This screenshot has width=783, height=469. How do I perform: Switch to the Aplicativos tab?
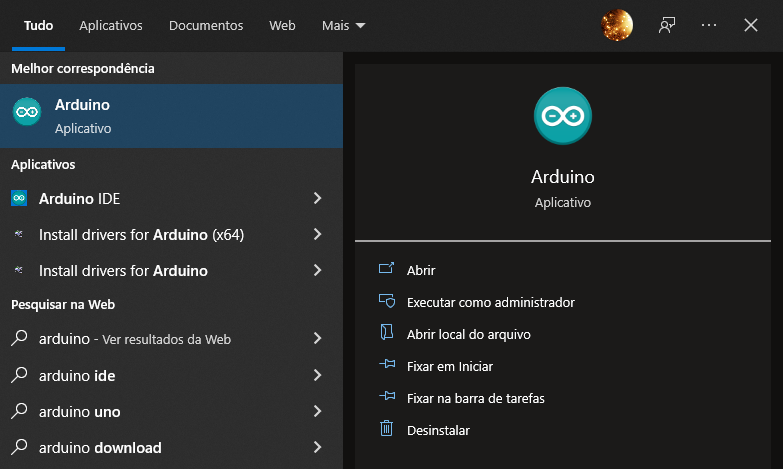[111, 25]
